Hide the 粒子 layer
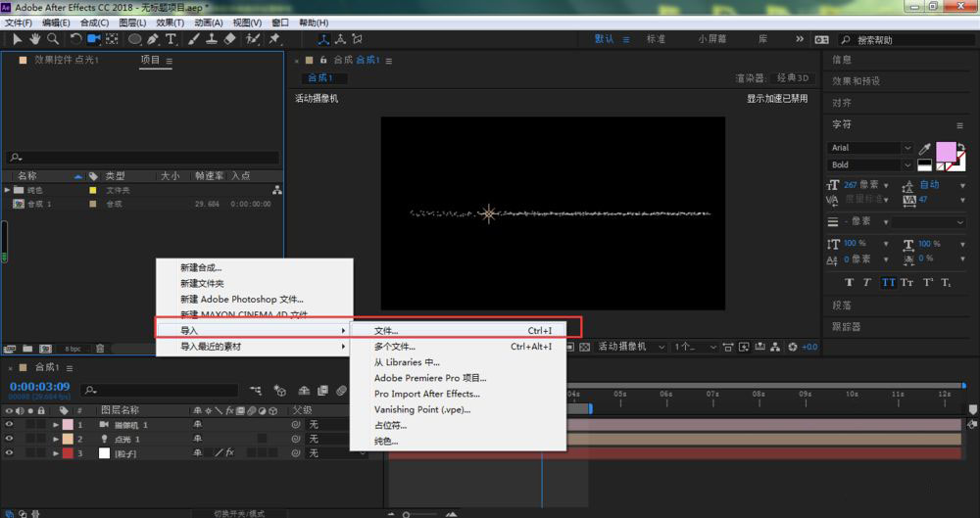 click(x=9, y=453)
